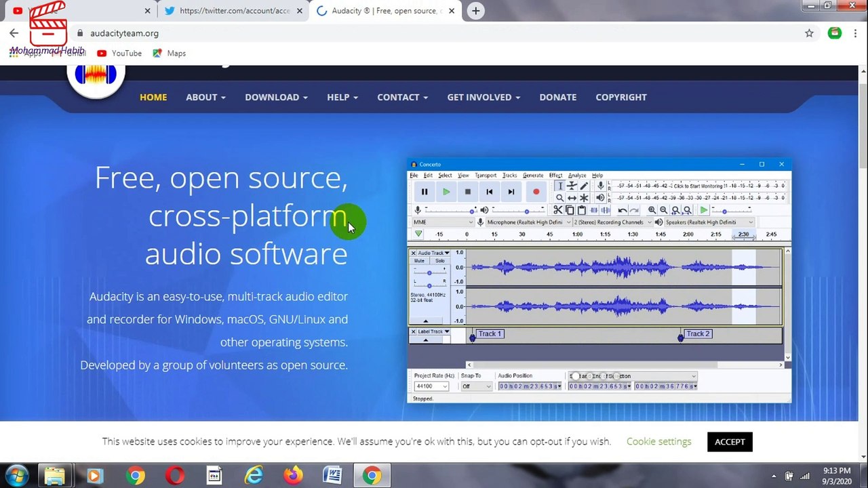The width and height of the screenshot is (868, 488).
Task: Toggle Mute on the Audio Track
Action: pos(420,261)
